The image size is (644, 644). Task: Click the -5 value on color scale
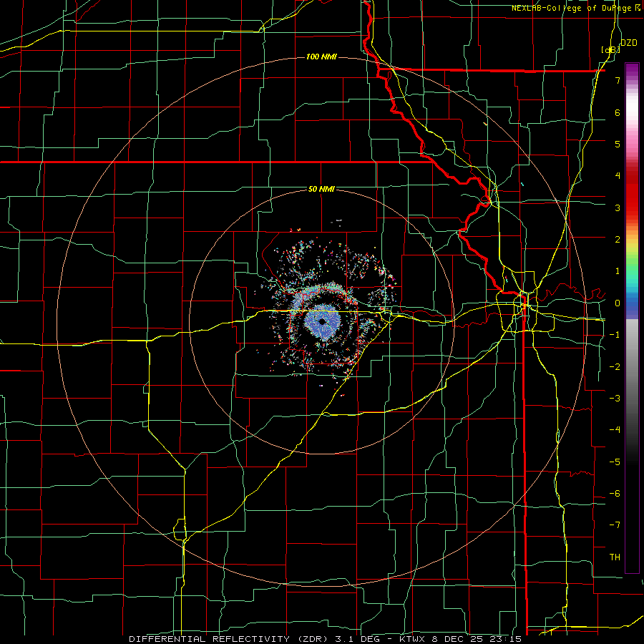tap(615, 462)
